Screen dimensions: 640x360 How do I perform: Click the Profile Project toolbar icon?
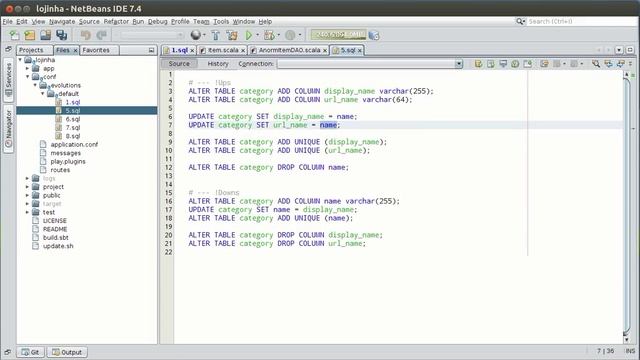[x=290, y=35]
